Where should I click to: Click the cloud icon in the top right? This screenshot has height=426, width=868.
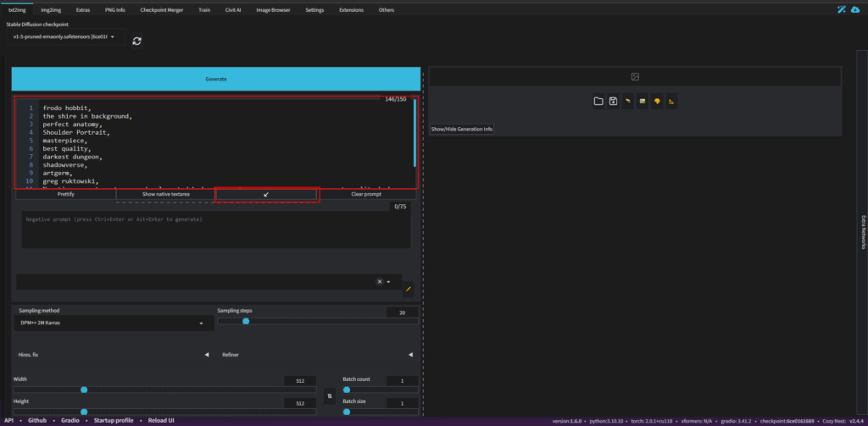[x=854, y=10]
